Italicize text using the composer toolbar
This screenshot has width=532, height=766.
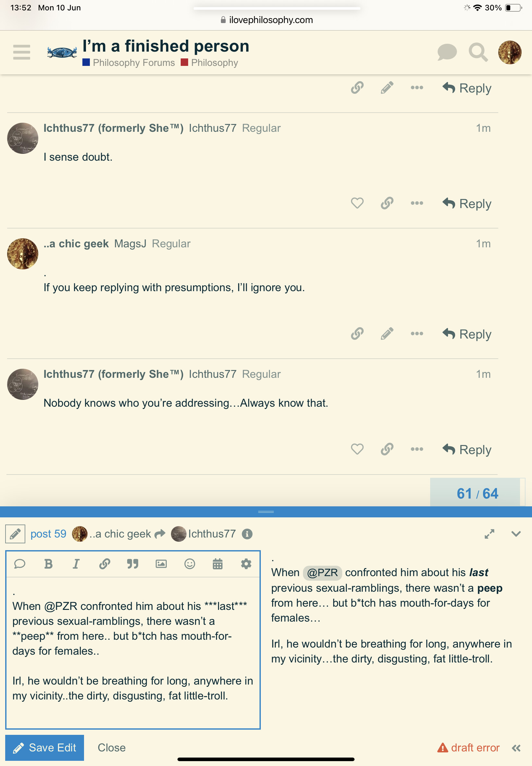[76, 564]
